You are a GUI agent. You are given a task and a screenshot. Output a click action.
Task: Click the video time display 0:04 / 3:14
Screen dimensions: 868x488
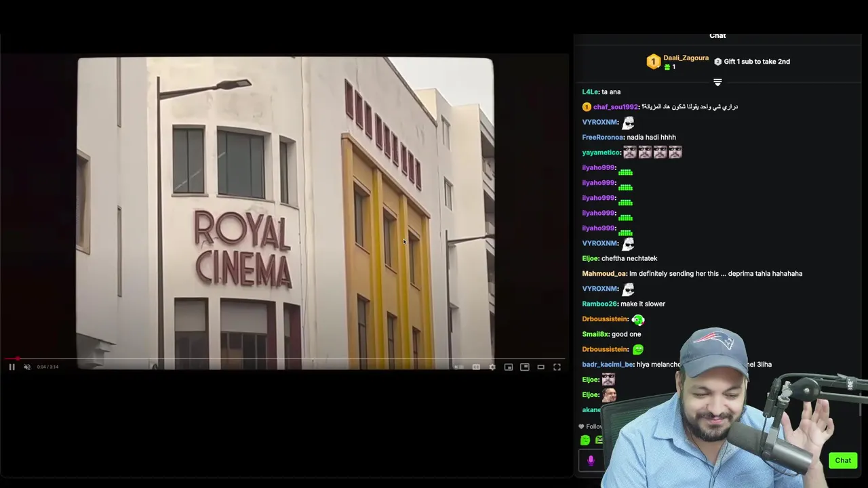(x=47, y=367)
